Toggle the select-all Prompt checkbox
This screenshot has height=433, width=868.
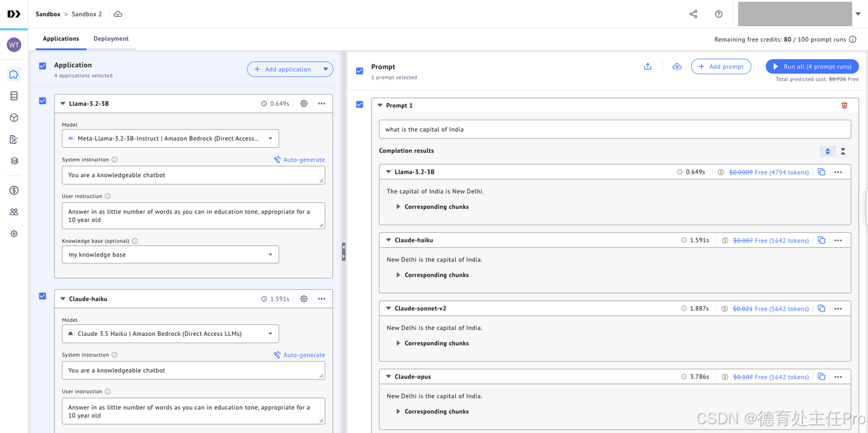(359, 71)
